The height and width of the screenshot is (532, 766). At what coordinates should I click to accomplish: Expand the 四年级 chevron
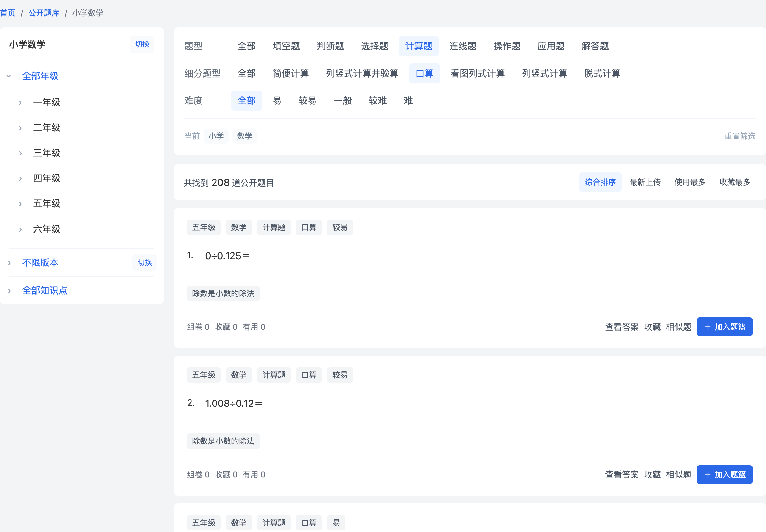click(x=20, y=178)
